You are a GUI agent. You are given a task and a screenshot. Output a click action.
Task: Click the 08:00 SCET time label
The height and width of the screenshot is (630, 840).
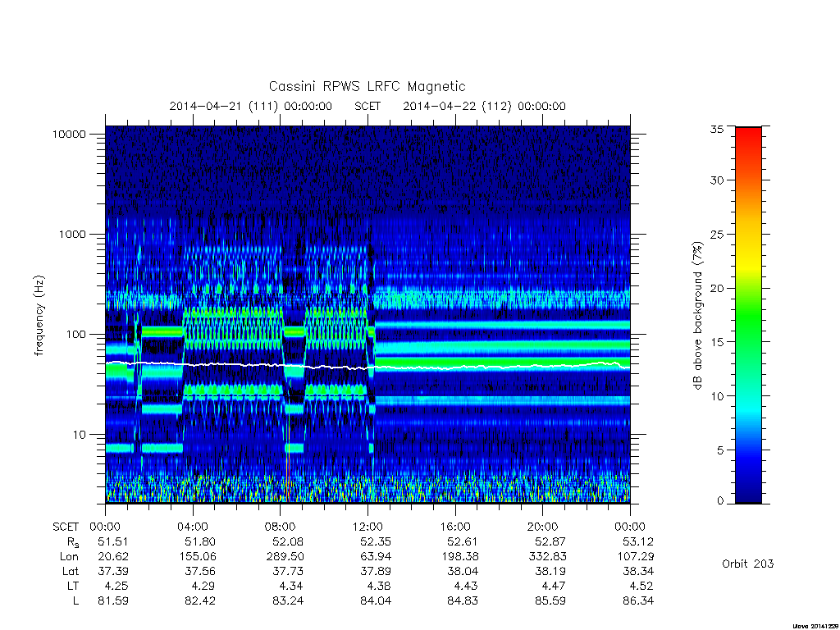point(281,527)
